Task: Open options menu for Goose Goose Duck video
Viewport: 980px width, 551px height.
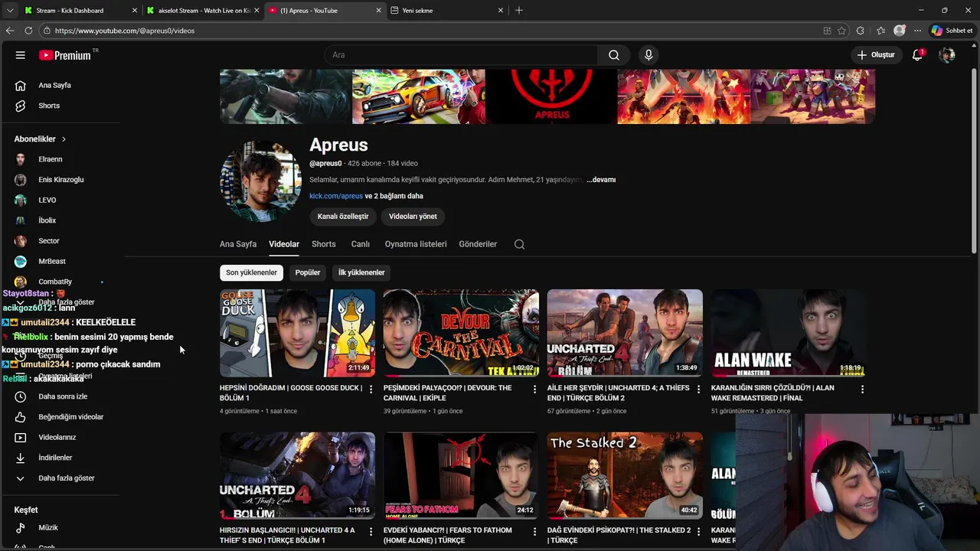Action: (371, 390)
